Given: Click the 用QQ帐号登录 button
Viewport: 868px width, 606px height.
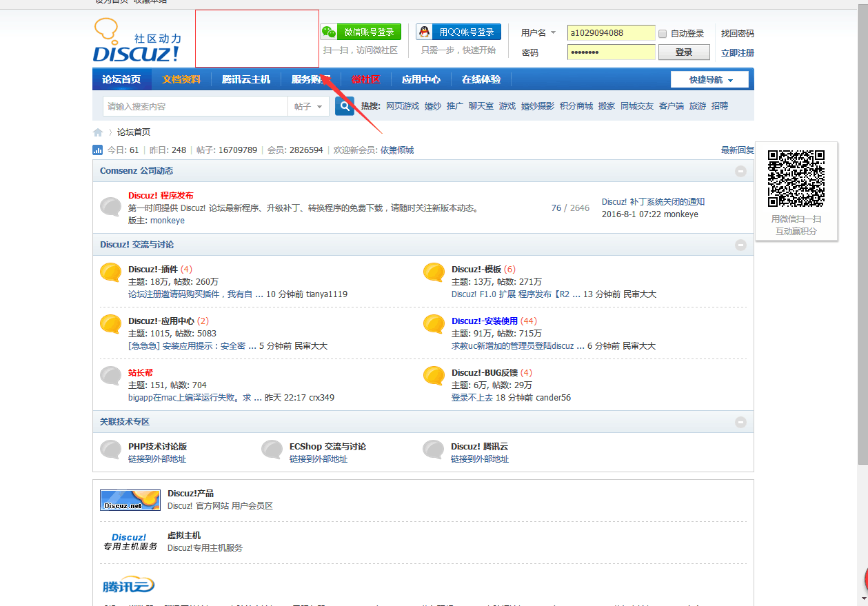Looking at the screenshot, I should 458,32.
